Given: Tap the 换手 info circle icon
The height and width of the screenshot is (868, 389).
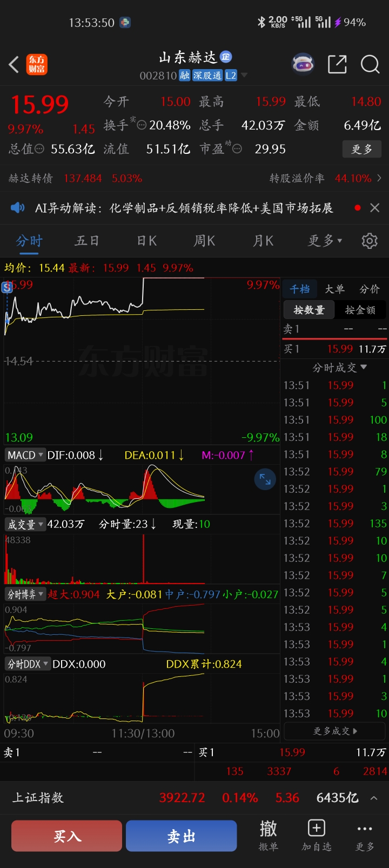Looking at the screenshot, I should pos(142,125).
